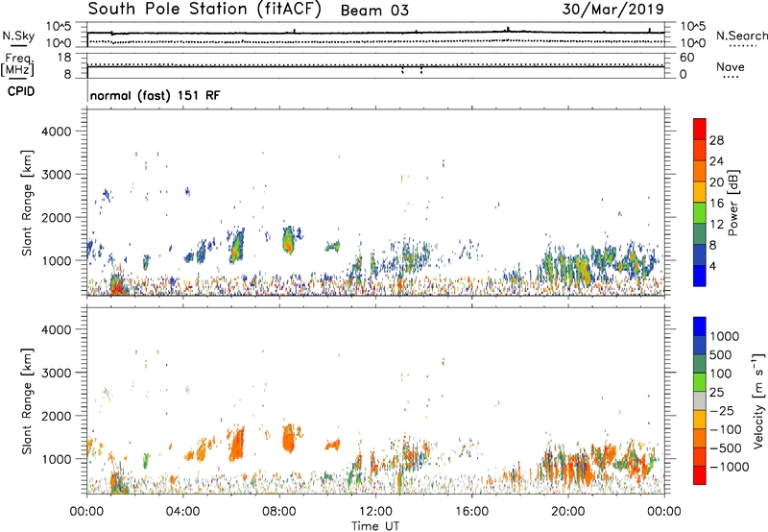Click the '-1000' Velocity colorbar value
The image size is (768, 532).
point(729,467)
